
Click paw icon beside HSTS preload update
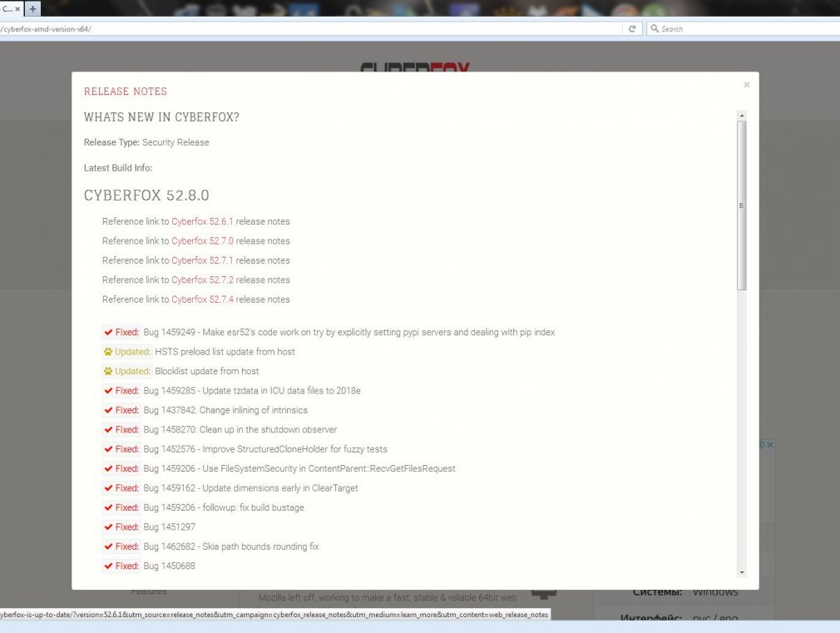(x=108, y=352)
